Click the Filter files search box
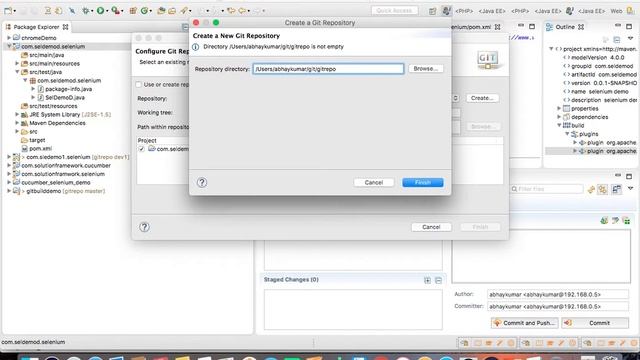 click(x=547, y=189)
